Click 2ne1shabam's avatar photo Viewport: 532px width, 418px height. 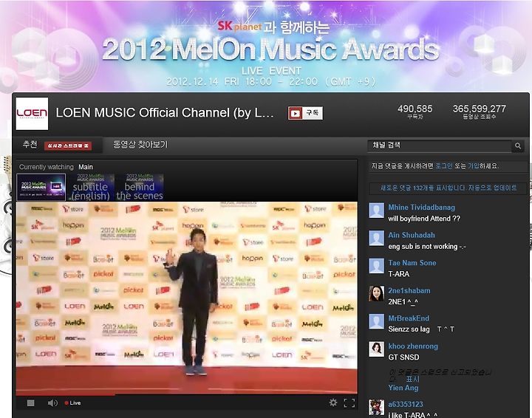376,294
